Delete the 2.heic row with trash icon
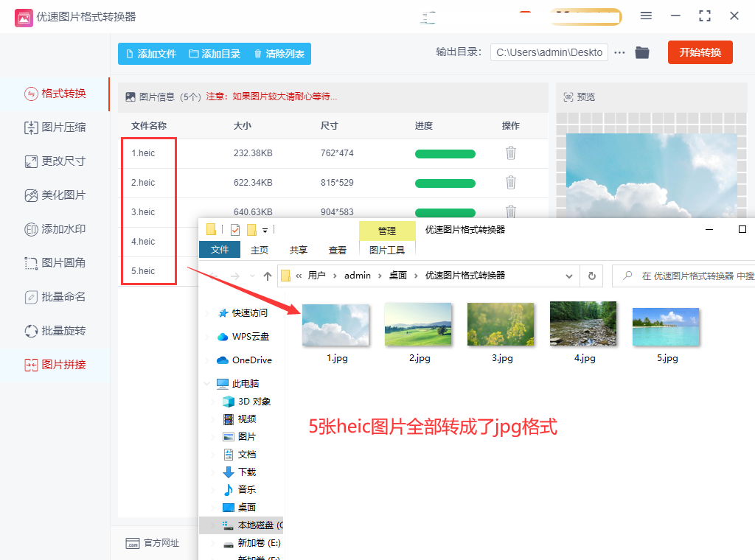Screen dimensions: 755x560 (511, 182)
